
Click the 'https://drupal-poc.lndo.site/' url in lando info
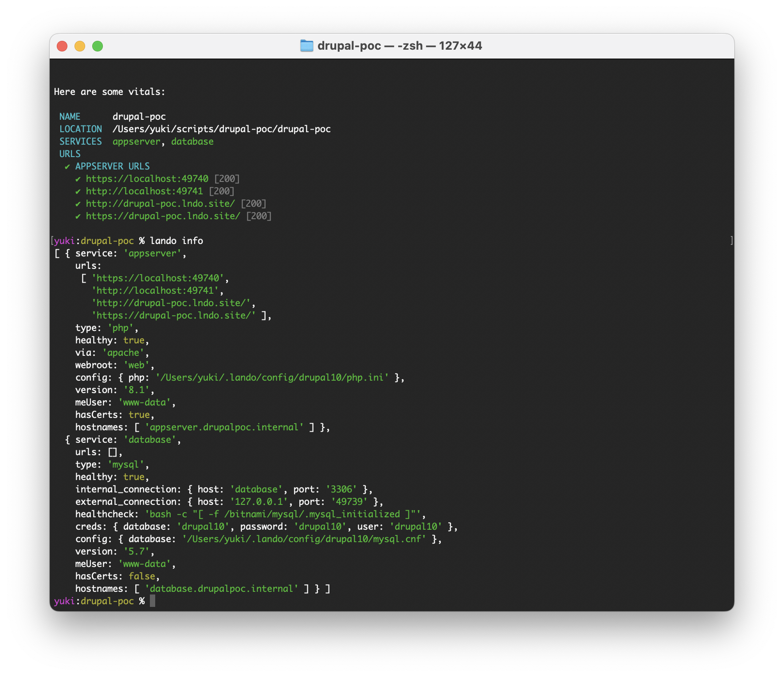[174, 315]
